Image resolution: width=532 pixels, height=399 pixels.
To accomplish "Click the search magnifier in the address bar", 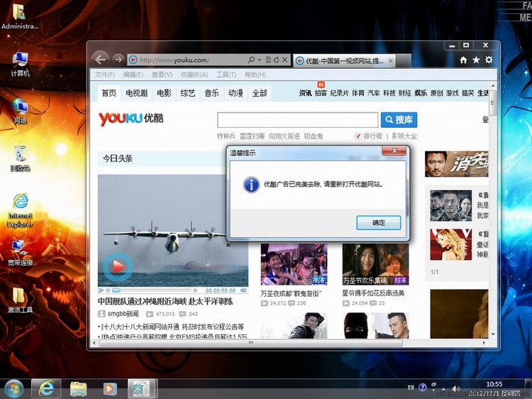I will coord(251,60).
